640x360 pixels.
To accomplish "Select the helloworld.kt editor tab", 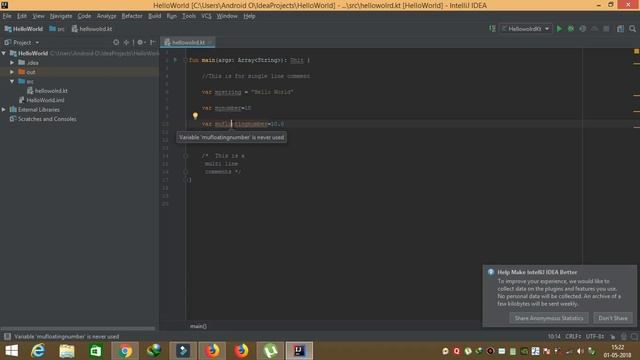I will [x=188, y=42].
